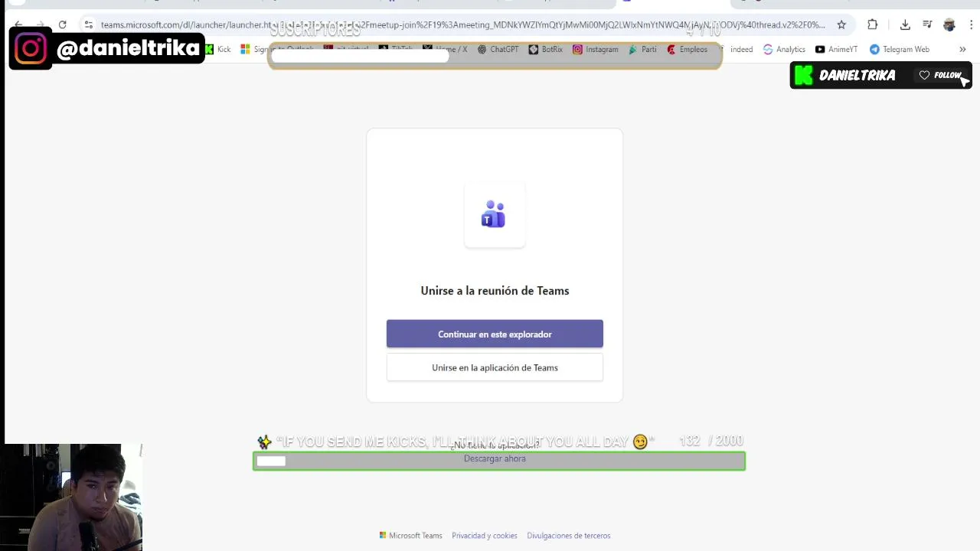
Task: Open media controls icon in toolbar
Action: tap(927, 24)
